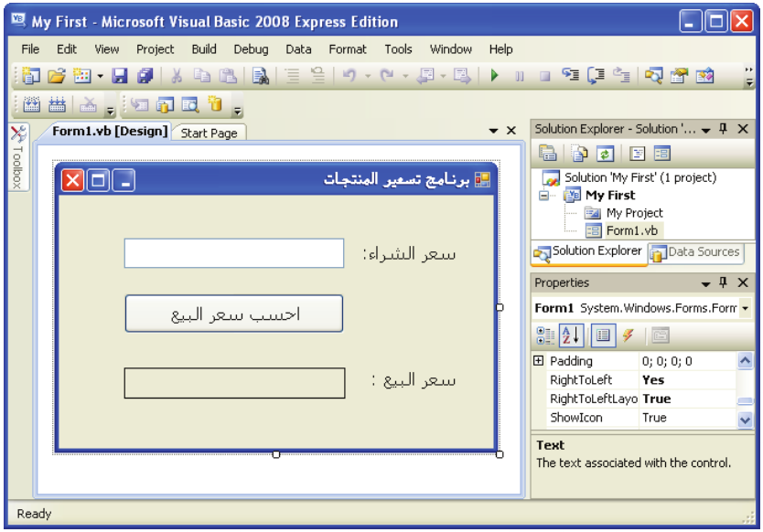The width and height of the screenshot is (763, 532).
Task: Select the My Project tree item
Action: [x=635, y=213]
